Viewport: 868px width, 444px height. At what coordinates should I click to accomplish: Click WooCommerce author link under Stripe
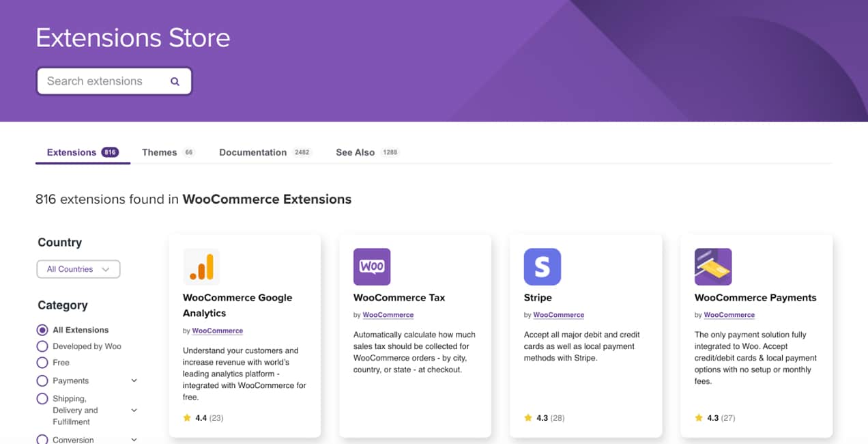point(559,315)
